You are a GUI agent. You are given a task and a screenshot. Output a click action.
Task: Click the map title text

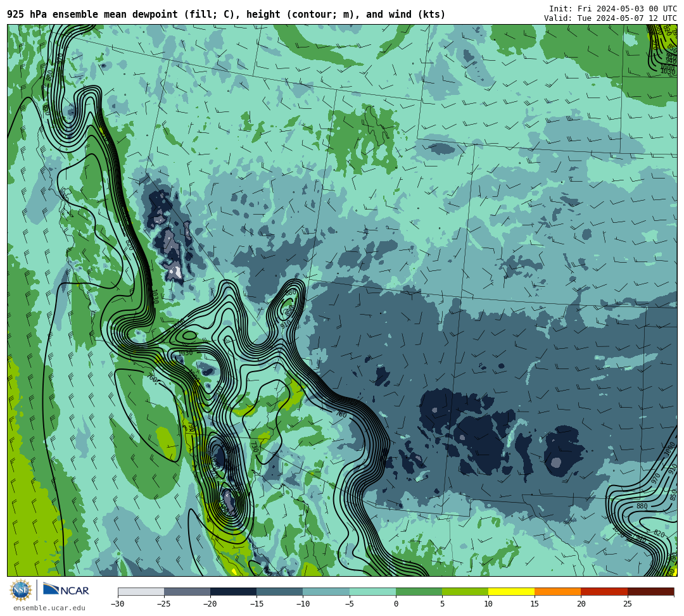(x=226, y=15)
